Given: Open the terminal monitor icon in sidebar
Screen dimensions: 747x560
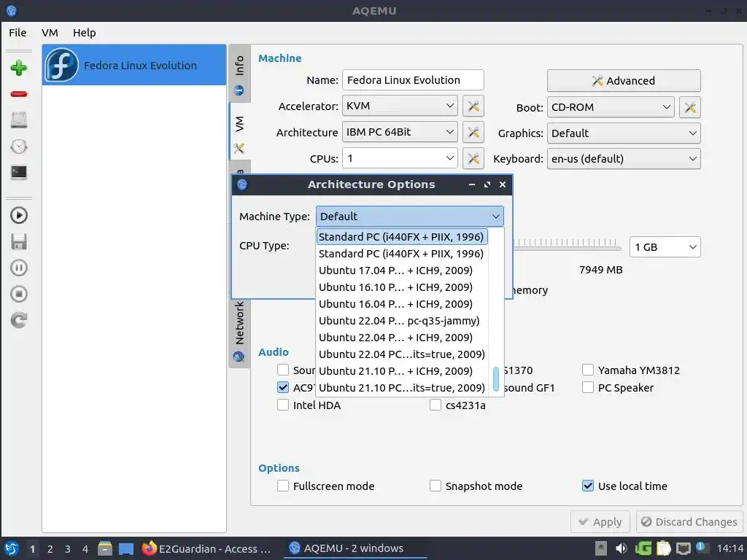Looking at the screenshot, I should (x=18, y=172).
